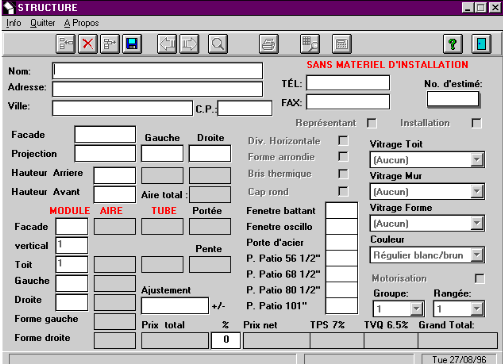Open the calculator icon
This screenshot has width=503, height=364.
pyautogui.click(x=342, y=44)
